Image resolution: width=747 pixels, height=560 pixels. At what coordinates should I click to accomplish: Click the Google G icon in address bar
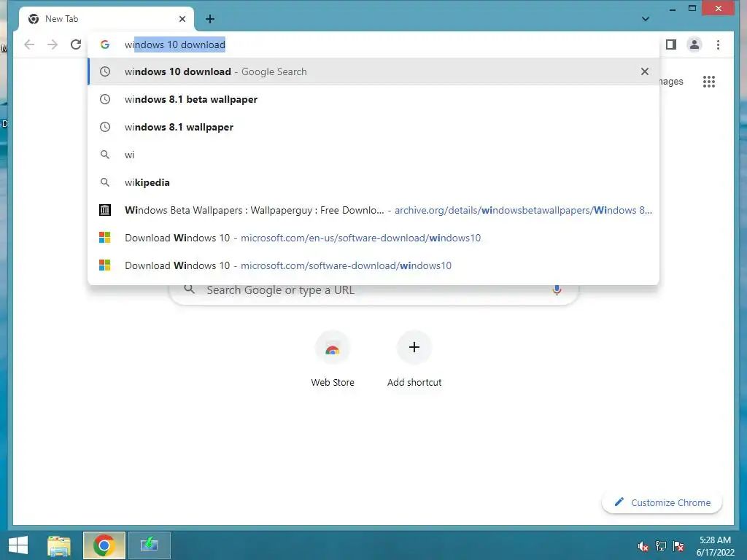tap(105, 44)
